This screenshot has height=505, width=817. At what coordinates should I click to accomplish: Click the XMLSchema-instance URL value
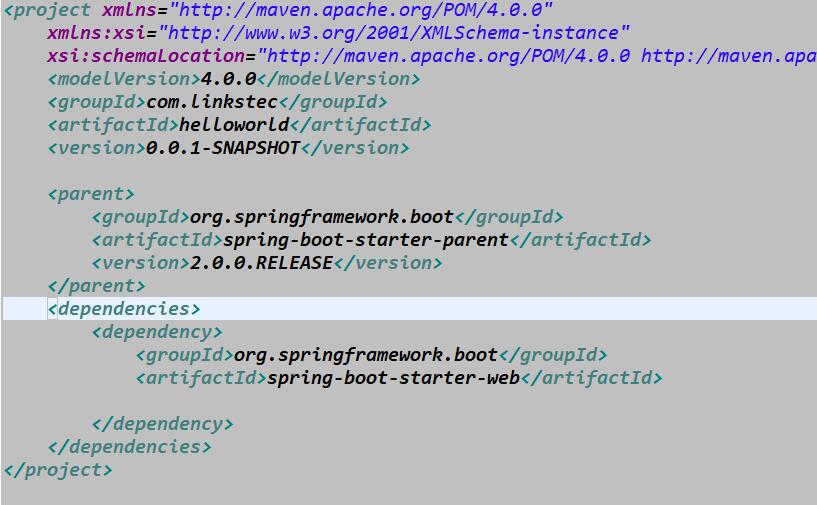pos(393,33)
